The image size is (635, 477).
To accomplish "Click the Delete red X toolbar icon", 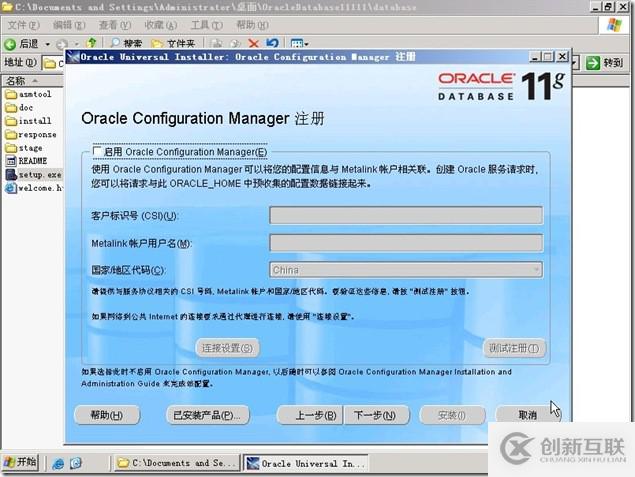I will click(x=254, y=43).
